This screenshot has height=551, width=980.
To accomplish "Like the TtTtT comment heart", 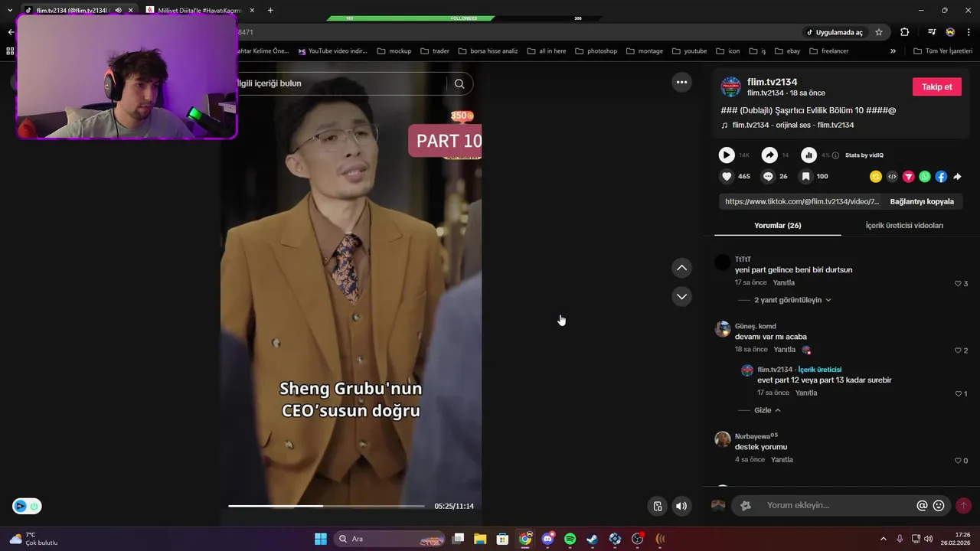I will coord(958,284).
